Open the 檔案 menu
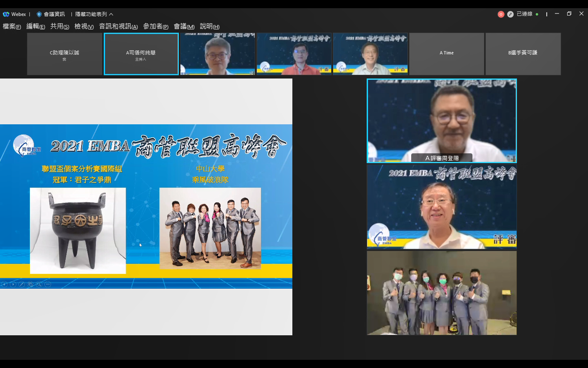Image resolution: width=588 pixels, height=368 pixels. click(x=12, y=27)
